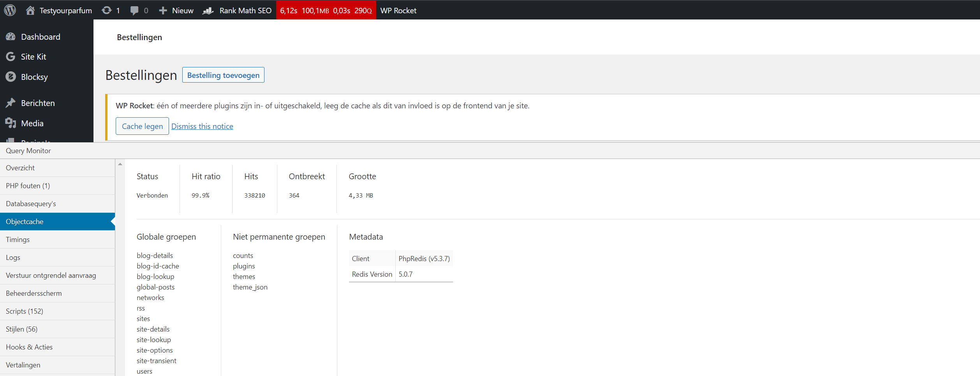Click the PhpRedis (v5.3.7) client cell
The height and width of the screenshot is (376, 980).
424,258
